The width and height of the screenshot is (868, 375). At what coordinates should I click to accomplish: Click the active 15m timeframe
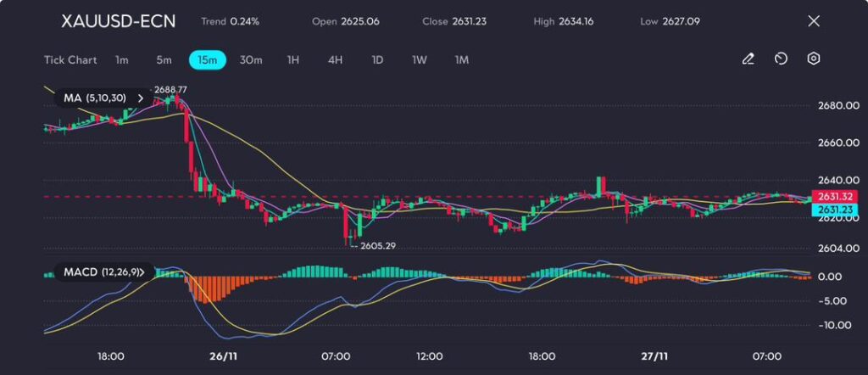coord(207,60)
